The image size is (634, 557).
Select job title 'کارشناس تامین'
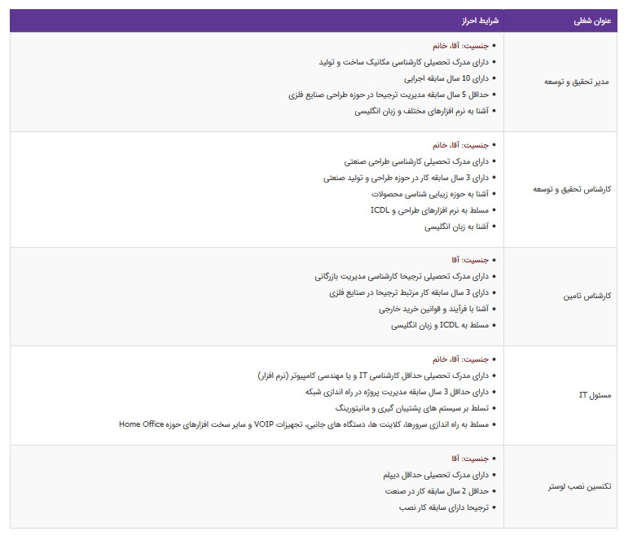tap(587, 296)
